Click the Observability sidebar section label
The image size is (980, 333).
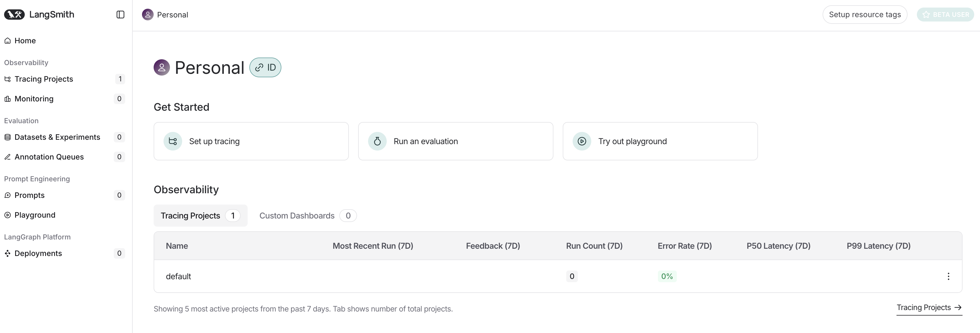click(x=26, y=63)
